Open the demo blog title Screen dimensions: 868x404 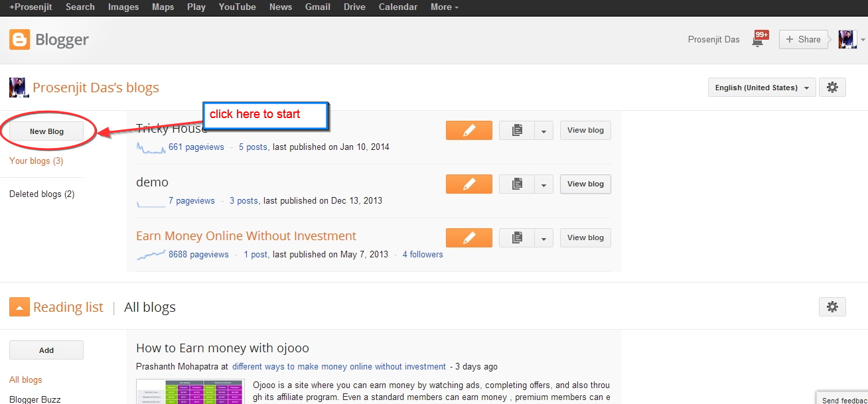152,182
